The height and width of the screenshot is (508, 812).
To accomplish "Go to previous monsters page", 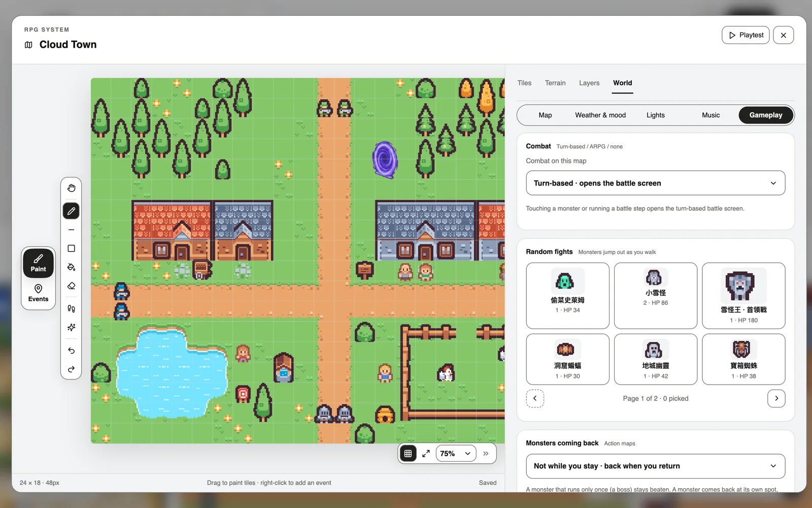I will [x=535, y=398].
